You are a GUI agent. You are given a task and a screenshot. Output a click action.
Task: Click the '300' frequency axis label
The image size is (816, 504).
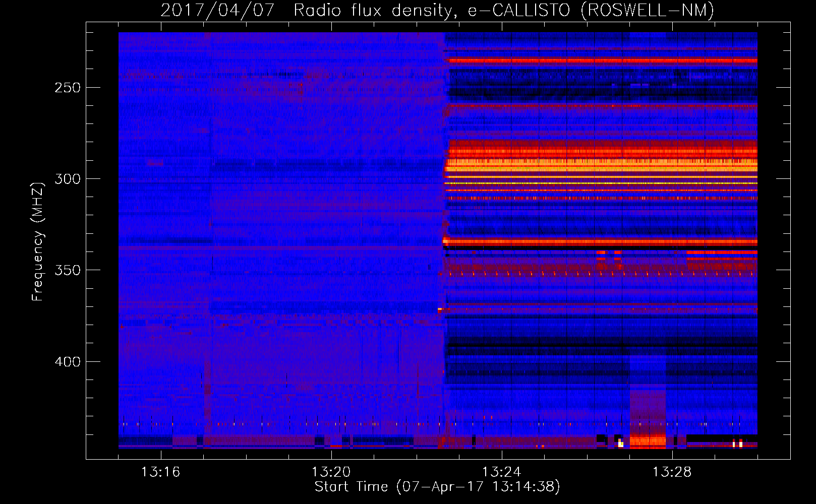tap(68, 179)
